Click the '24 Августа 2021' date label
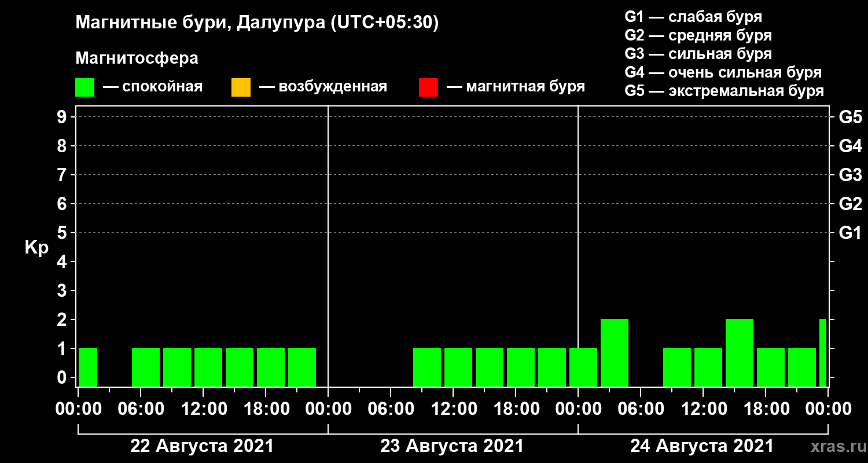Screen dimensions: 868x463 coord(702,446)
